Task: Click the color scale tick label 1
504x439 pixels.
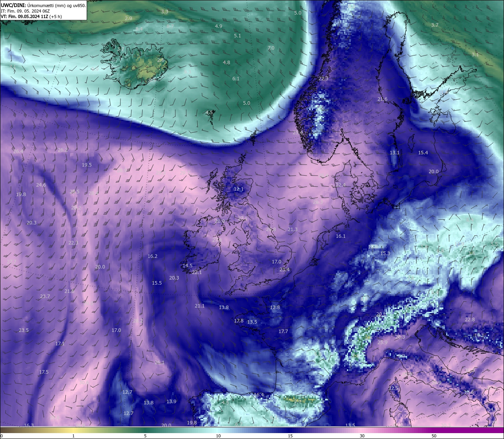Action: pos(73,435)
